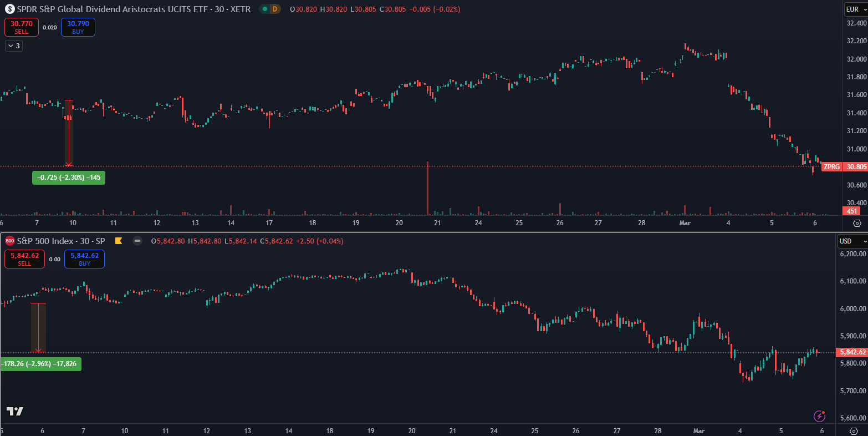Open the USD currency dropdown
Screen dimensions: 868x436
(852, 241)
